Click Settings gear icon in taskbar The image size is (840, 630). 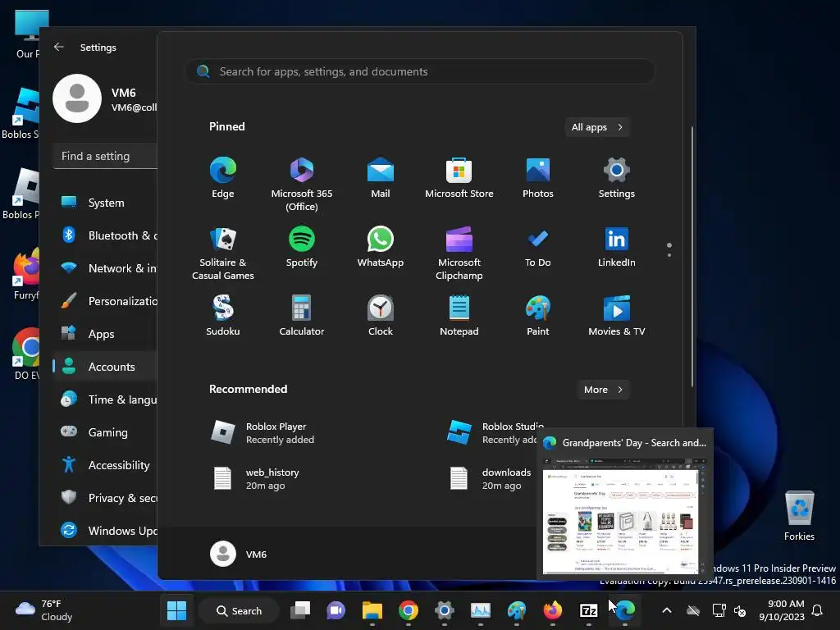tap(444, 610)
